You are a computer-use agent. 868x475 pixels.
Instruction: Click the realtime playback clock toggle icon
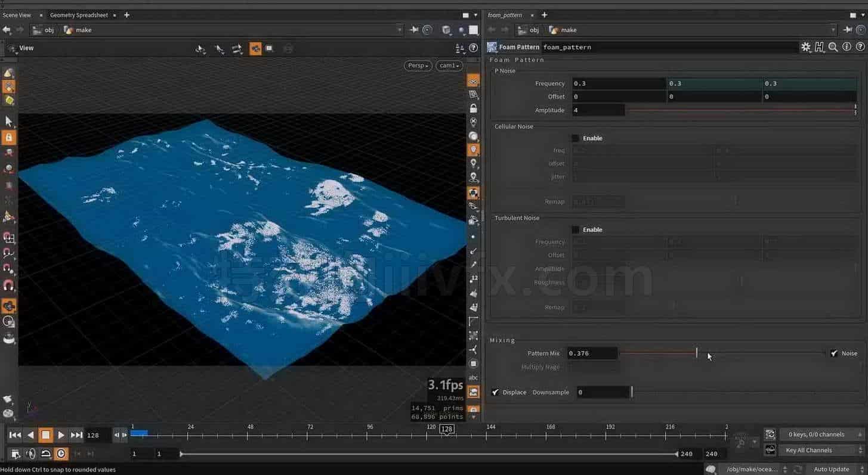pyautogui.click(x=61, y=454)
